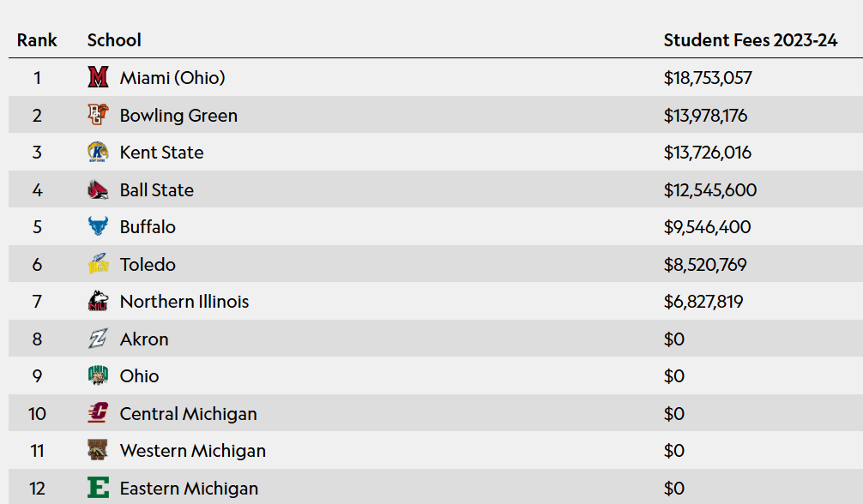Open the Northern Illinois school name
The height and width of the screenshot is (504, 863).
[x=184, y=302]
